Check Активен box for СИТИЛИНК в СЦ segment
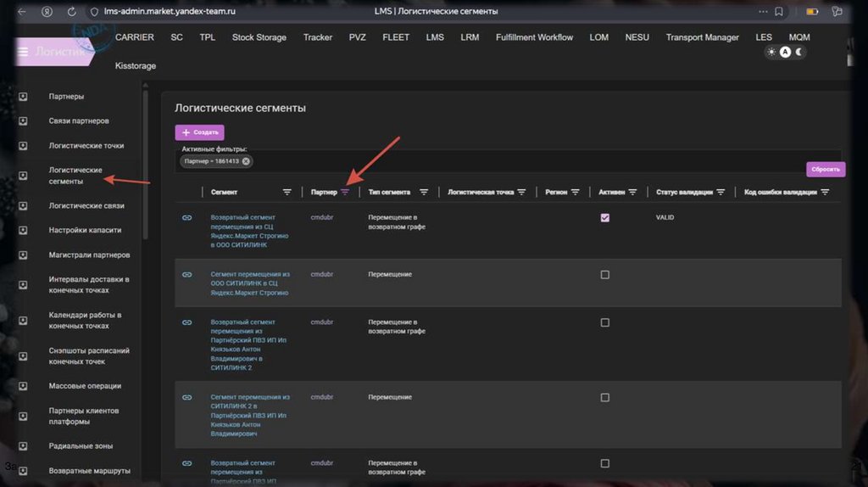 (604, 275)
